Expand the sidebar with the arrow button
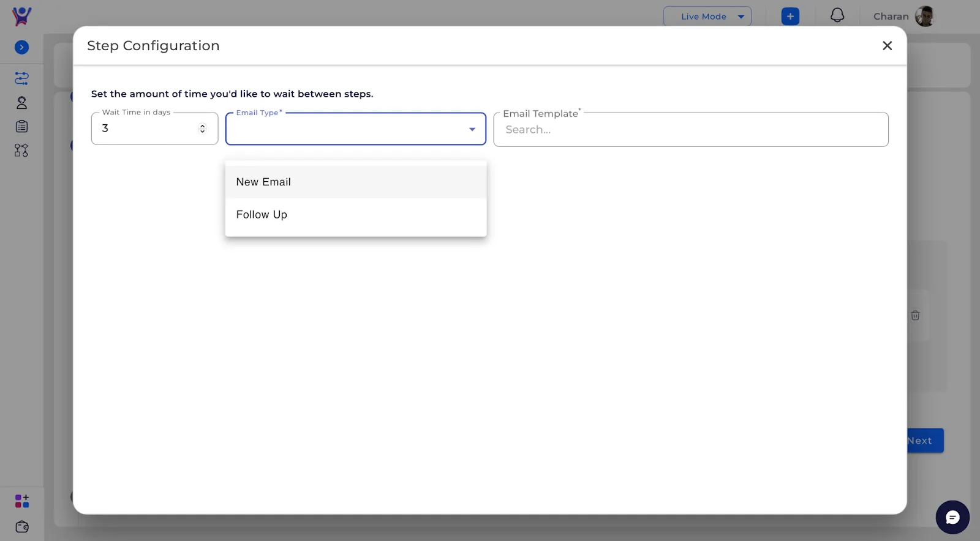Image resolution: width=980 pixels, height=541 pixels. point(21,47)
